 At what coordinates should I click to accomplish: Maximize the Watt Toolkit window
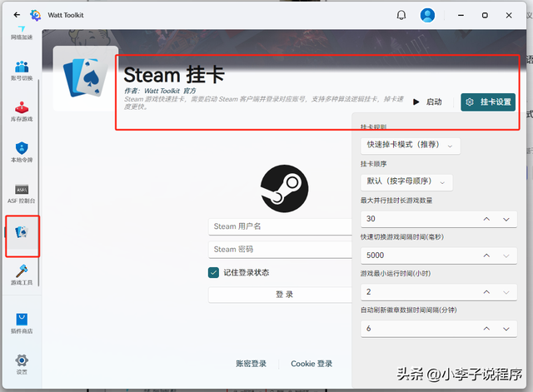coord(485,15)
